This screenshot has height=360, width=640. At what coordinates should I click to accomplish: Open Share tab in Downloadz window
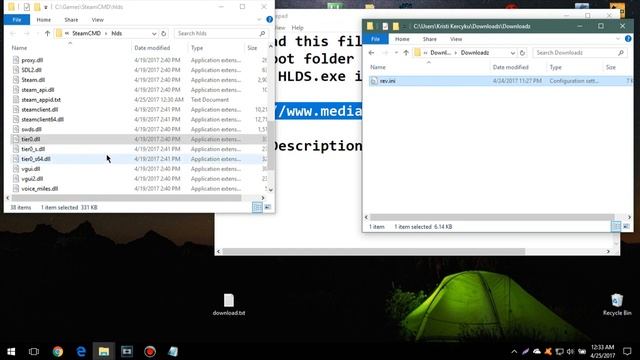pos(429,39)
